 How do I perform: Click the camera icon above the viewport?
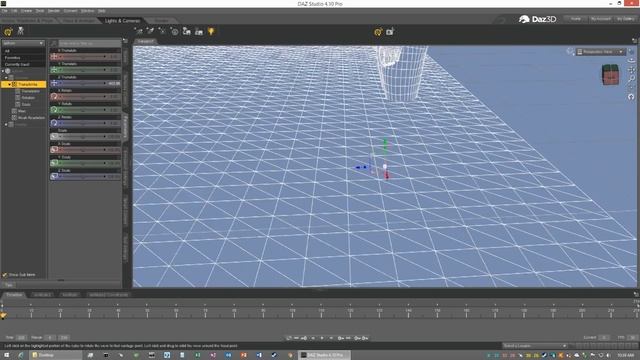click(x=390, y=31)
